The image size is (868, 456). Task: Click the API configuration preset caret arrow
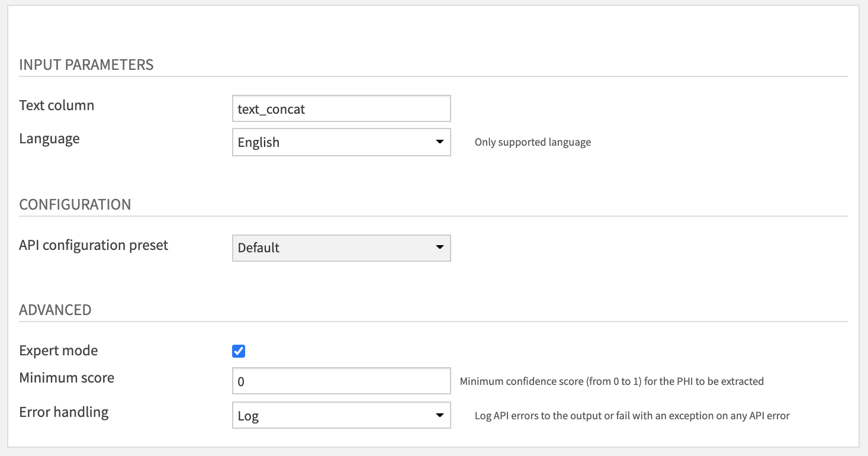point(441,248)
